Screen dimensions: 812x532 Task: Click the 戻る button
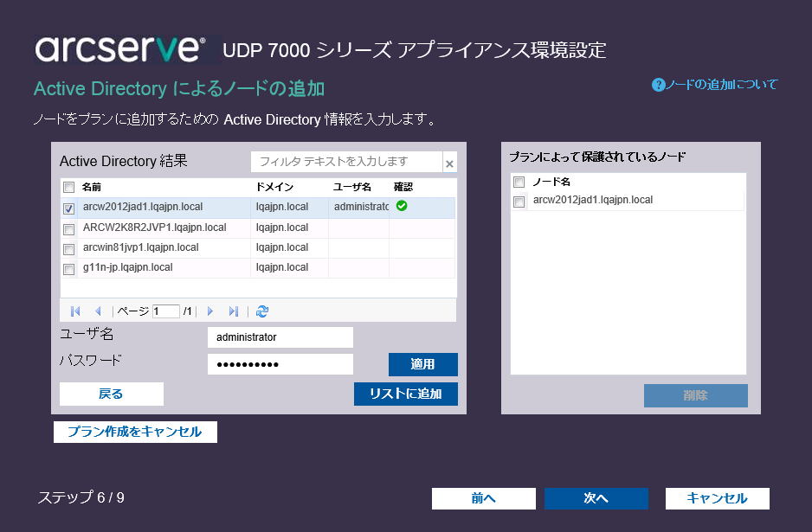click(112, 394)
